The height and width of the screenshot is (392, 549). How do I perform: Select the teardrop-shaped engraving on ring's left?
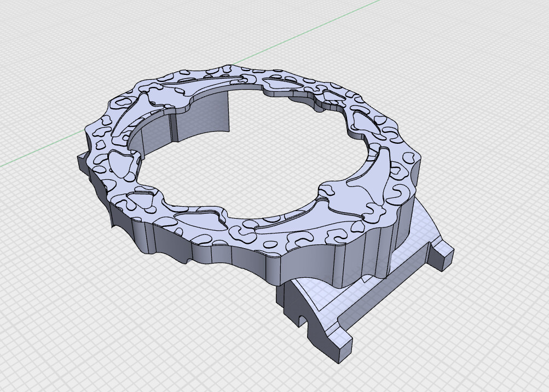120,163
